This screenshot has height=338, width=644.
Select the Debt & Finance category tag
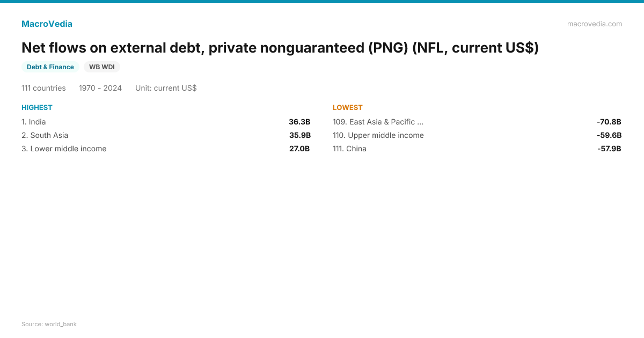click(50, 67)
